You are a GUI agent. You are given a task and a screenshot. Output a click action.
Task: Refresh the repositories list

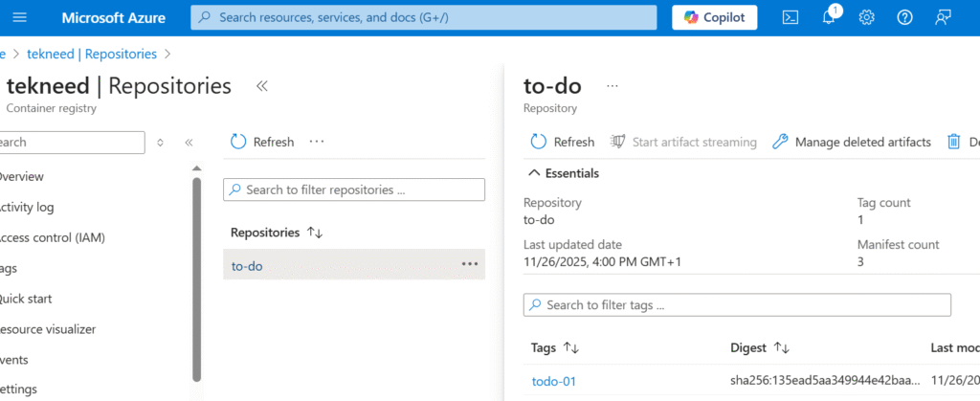262,142
